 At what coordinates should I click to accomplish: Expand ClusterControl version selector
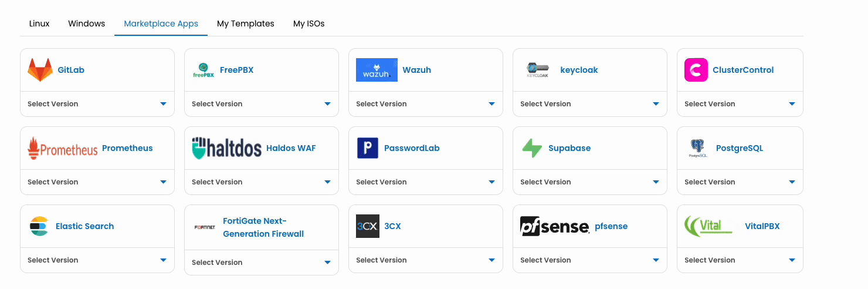(x=740, y=104)
